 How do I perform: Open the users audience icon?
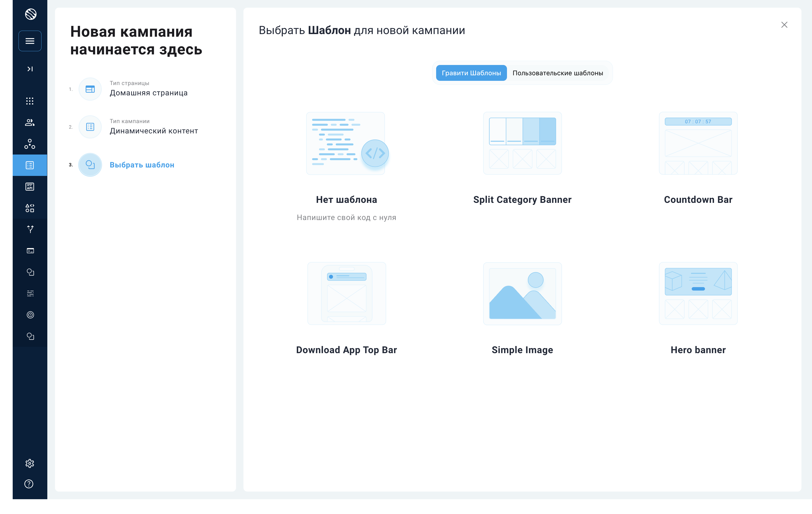point(30,123)
